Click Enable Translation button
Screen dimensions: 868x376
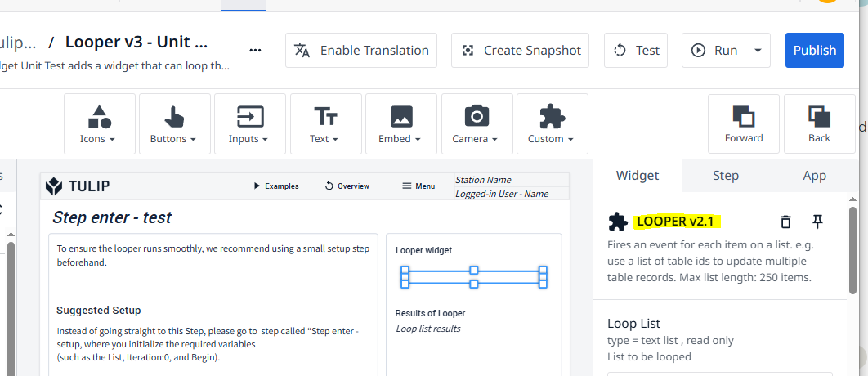361,51
